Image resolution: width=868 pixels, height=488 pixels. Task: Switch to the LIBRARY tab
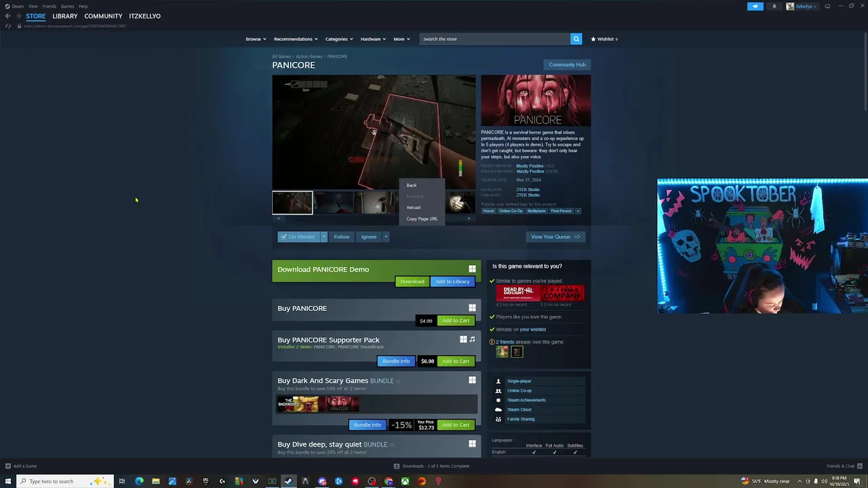pos(65,16)
